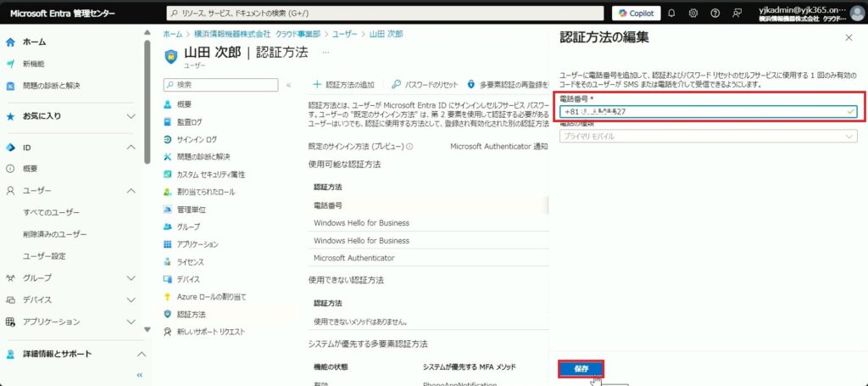Open 新機能 in left navigation
868x386 pixels.
point(33,64)
